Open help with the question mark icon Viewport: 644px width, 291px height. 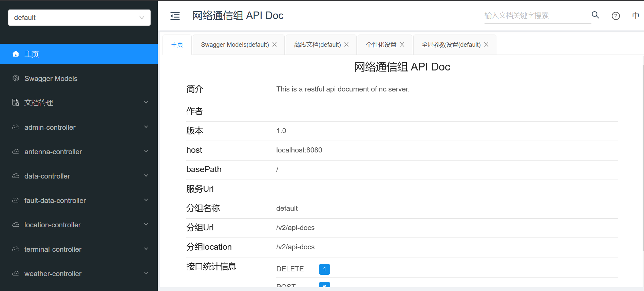pyautogui.click(x=616, y=16)
